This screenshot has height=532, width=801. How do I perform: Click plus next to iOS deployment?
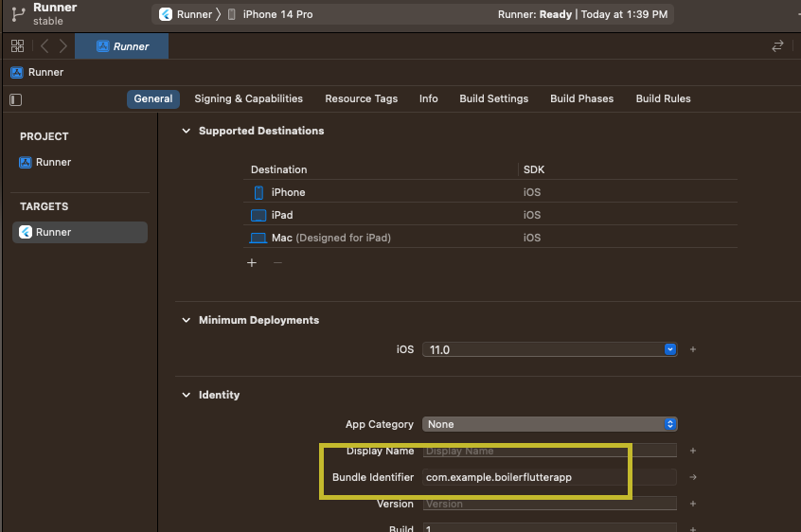point(693,349)
